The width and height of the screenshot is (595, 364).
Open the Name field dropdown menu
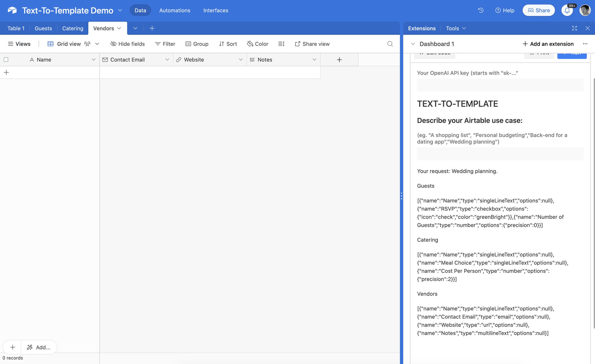coord(94,60)
